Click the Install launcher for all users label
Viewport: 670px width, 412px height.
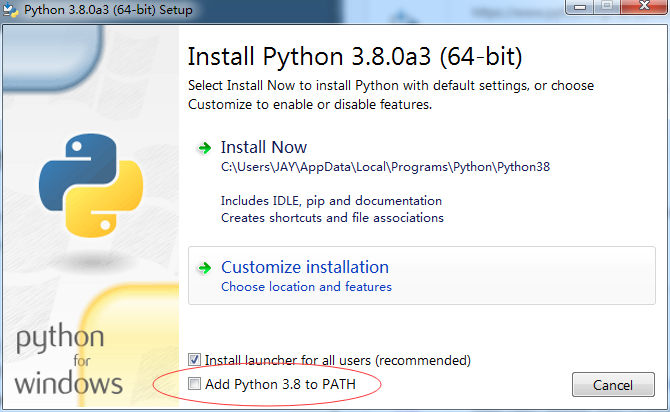click(338, 360)
